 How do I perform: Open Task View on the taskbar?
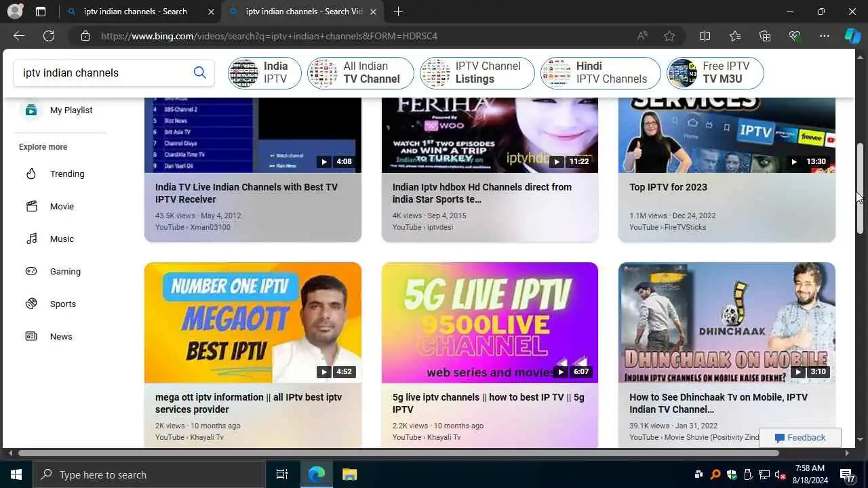coord(282,474)
